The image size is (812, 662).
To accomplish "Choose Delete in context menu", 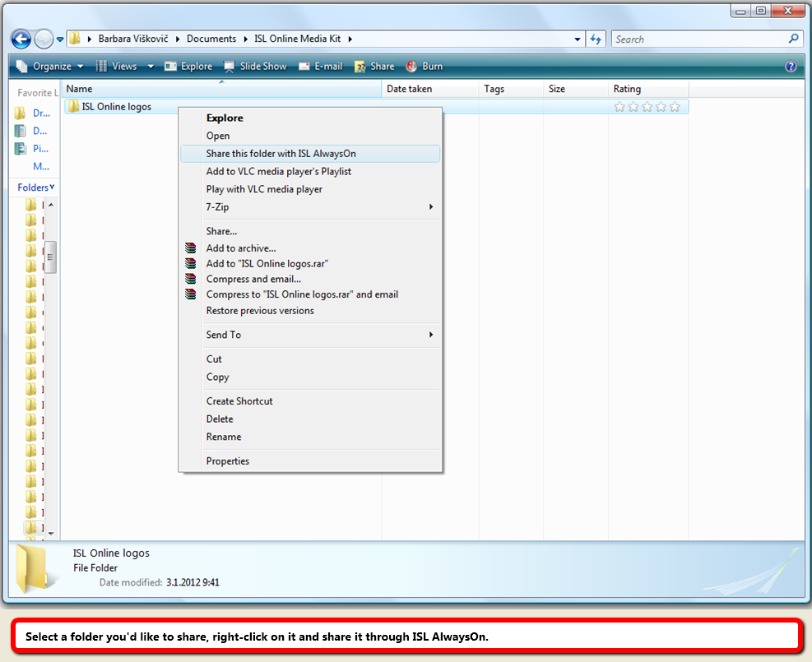I will (310, 419).
